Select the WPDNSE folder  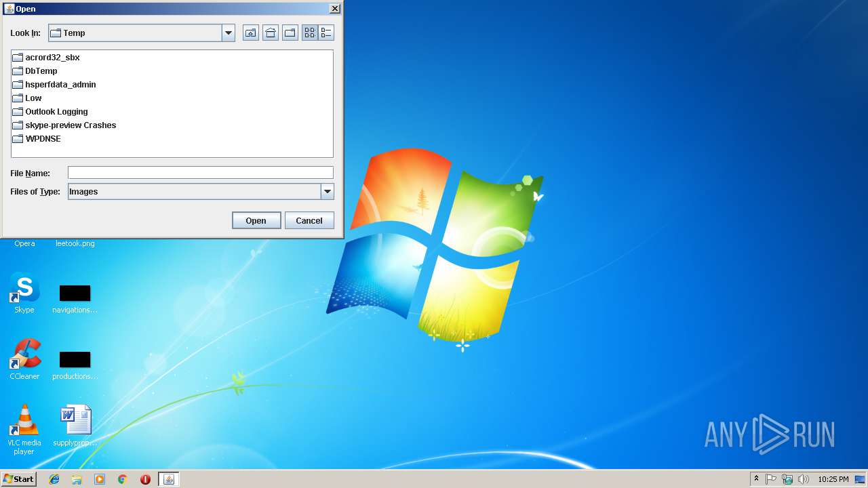pos(37,139)
